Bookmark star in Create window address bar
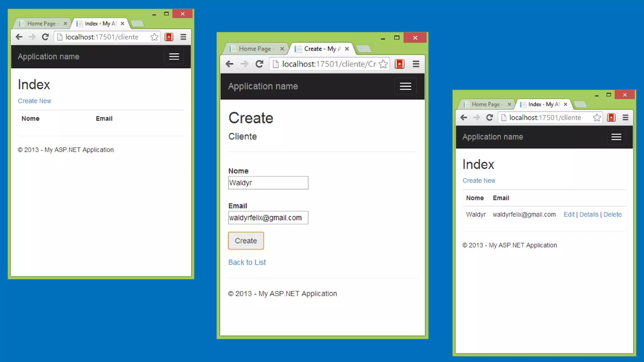 pos(383,64)
